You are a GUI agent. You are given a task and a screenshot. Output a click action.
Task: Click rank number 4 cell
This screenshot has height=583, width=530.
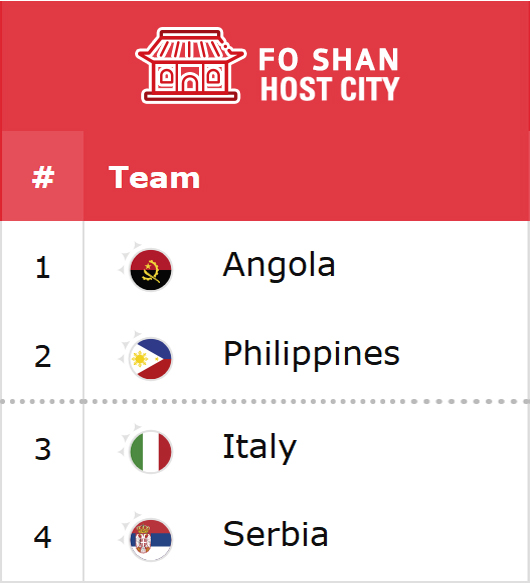(42, 537)
